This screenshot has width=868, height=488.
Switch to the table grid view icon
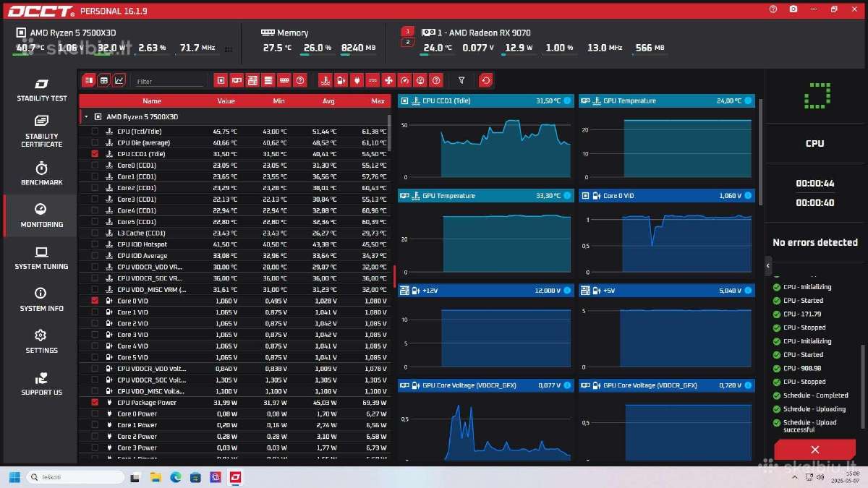pyautogui.click(x=104, y=80)
